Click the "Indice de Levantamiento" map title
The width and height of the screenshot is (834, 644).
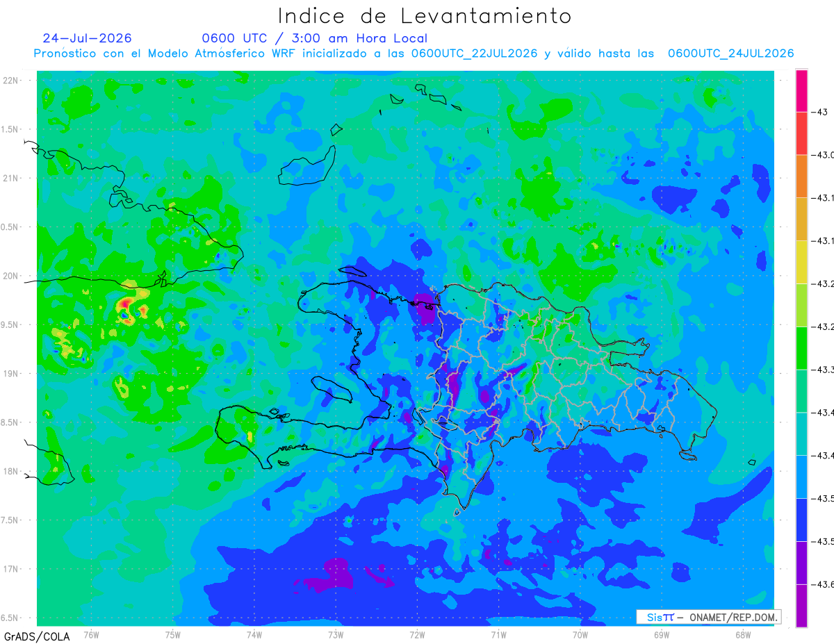(x=425, y=16)
